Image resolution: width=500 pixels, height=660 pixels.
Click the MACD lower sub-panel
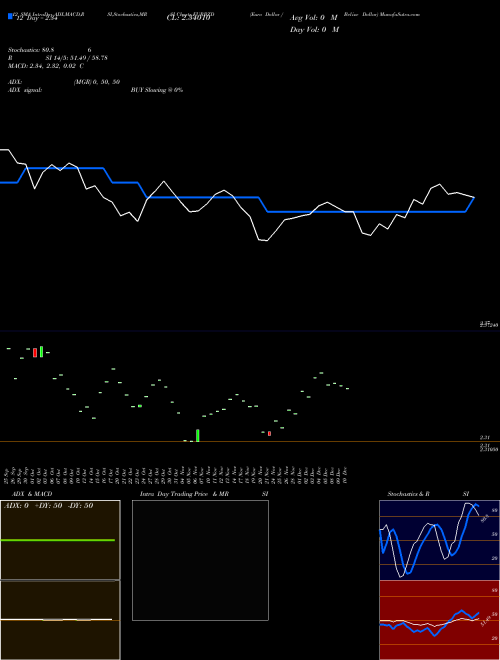(60, 620)
